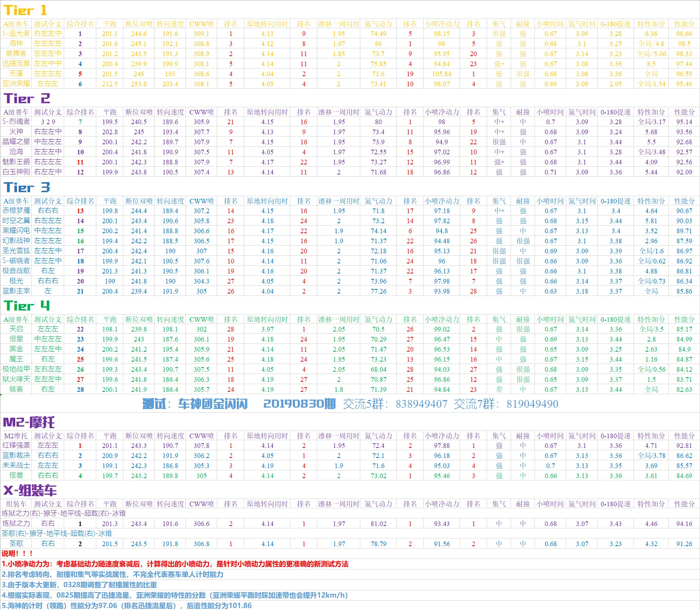Select the 海神 car name cell
Image resolution: width=700 pixels, height=610 pixels.
[16, 44]
